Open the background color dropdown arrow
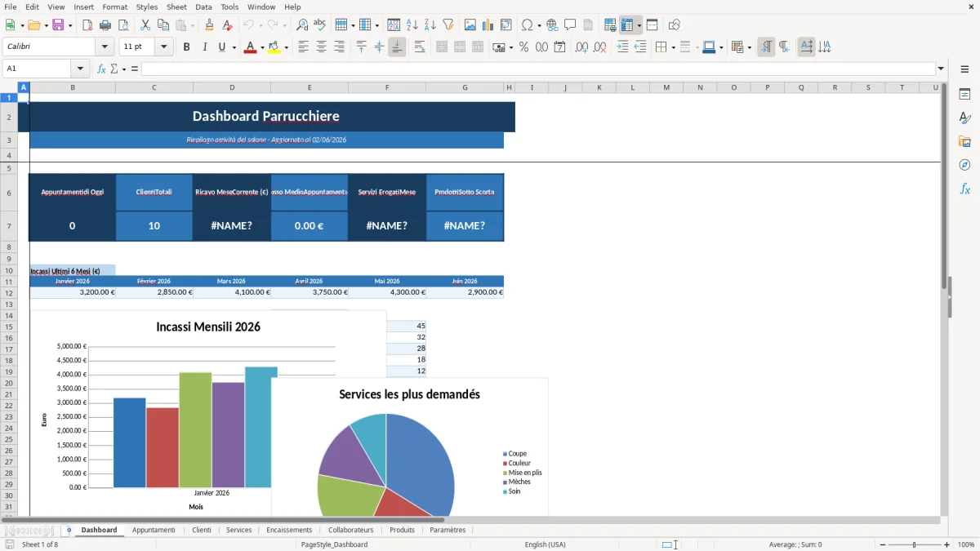 286,47
